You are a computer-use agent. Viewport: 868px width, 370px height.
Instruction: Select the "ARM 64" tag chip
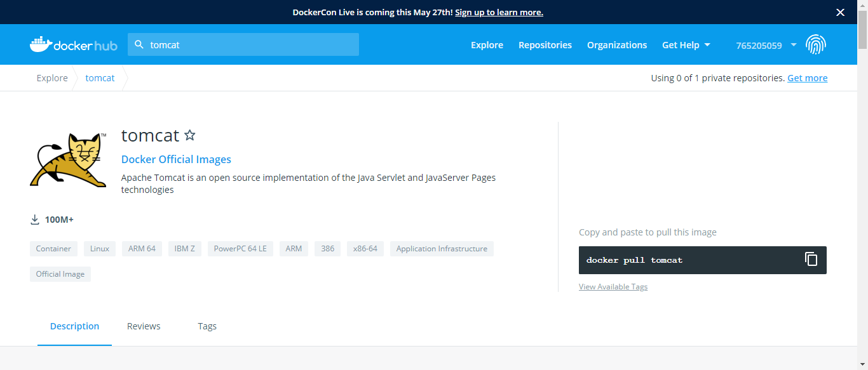(142, 248)
